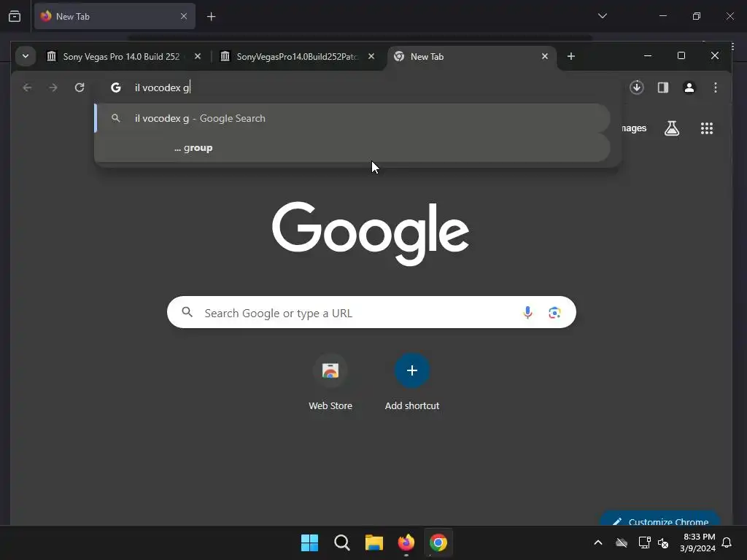This screenshot has height=560, width=747.
Task: Open the Windows Start menu
Action: point(309,542)
